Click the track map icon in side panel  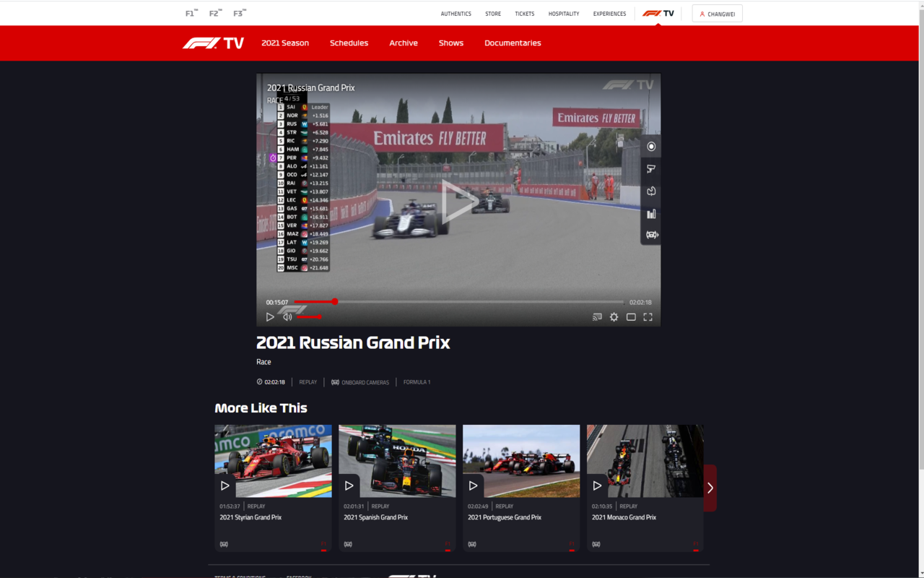pyautogui.click(x=651, y=191)
